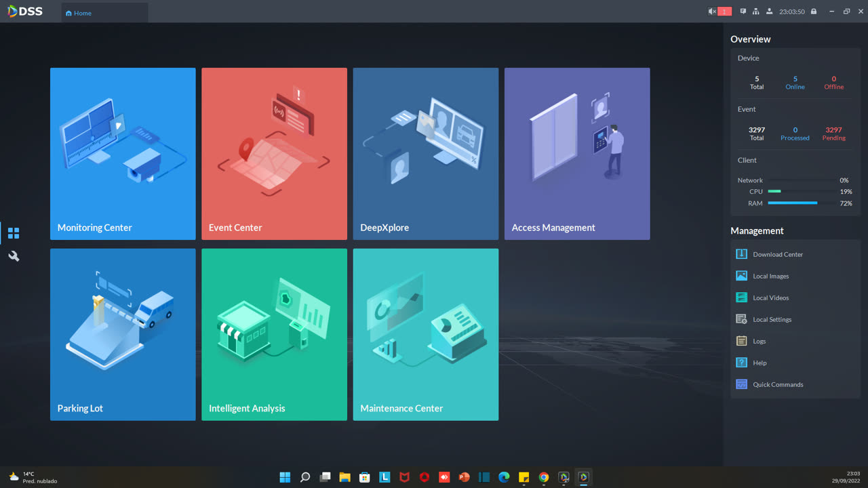Image resolution: width=868 pixels, height=488 pixels.
Task: Open Access Management module
Action: 577,154
